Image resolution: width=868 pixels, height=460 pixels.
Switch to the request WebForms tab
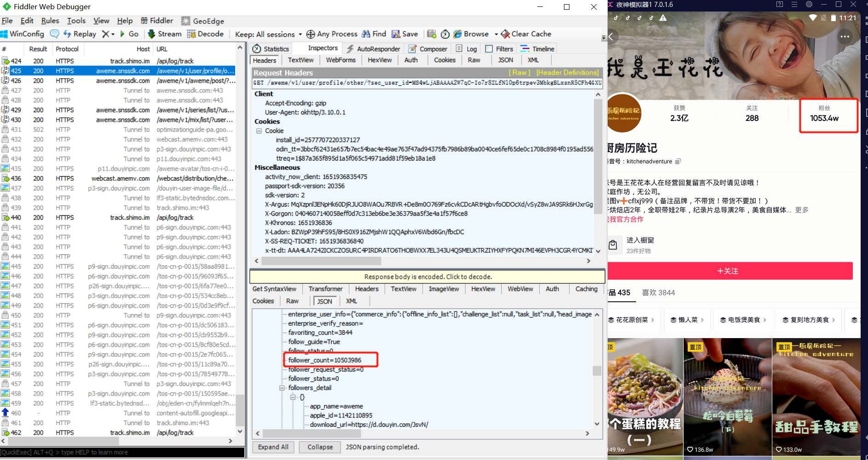point(340,60)
